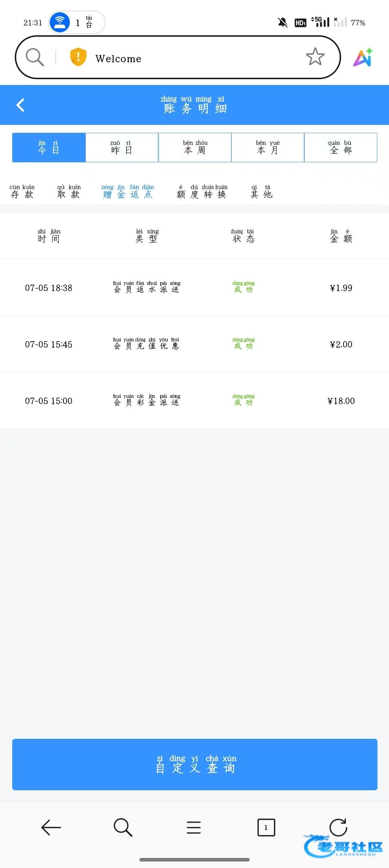389x868 pixels.
Task: Filter by 取款 category
Action: tap(69, 192)
